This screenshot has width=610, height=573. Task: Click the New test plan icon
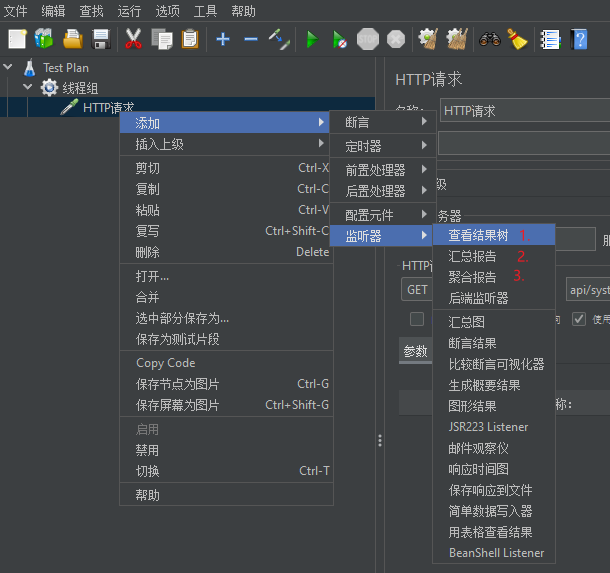click(17, 39)
